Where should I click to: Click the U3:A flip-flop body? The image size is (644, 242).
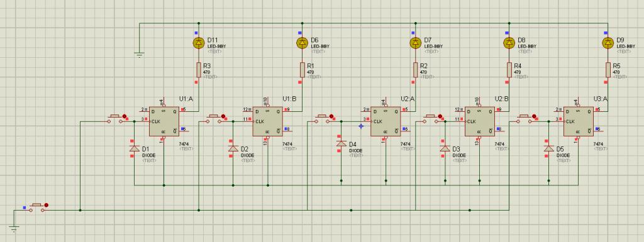[x=579, y=121]
